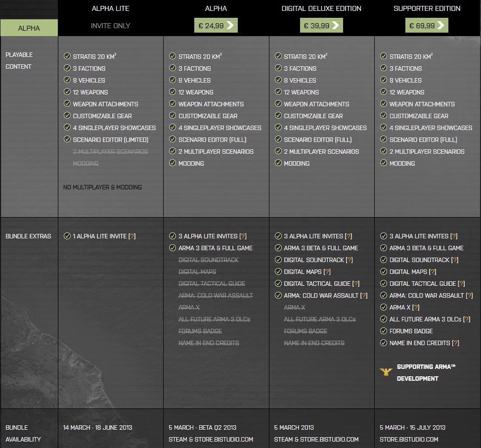Screen dimensions: 481x448
Task: Click the PLAYABLE CONTENT row label
Action: (x=19, y=60)
